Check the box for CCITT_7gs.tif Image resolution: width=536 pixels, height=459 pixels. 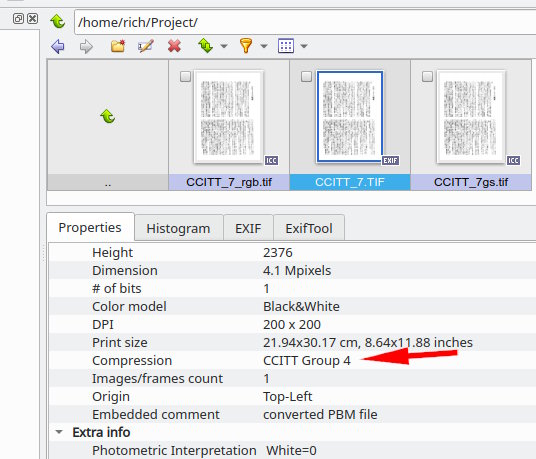(x=427, y=77)
